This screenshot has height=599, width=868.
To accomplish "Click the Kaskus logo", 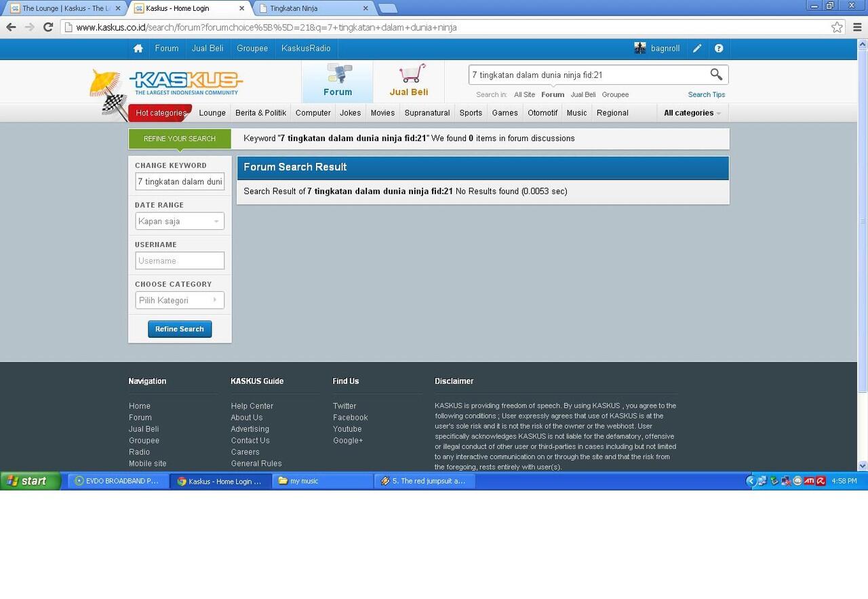I will coord(186,83).
